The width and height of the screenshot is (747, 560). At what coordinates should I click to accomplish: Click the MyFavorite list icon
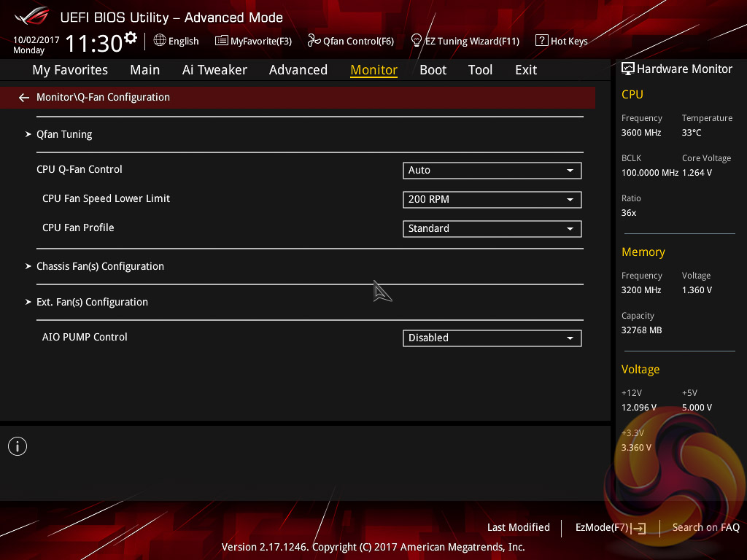pos(222,41)
